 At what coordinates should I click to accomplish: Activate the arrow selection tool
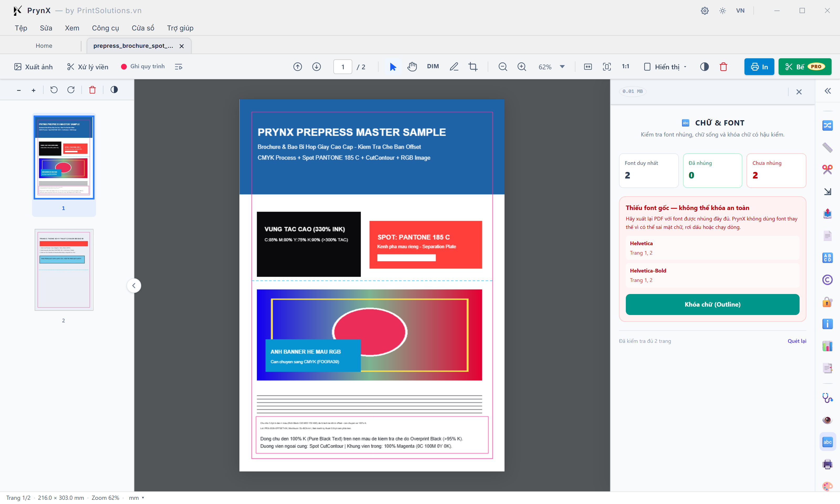393,67
